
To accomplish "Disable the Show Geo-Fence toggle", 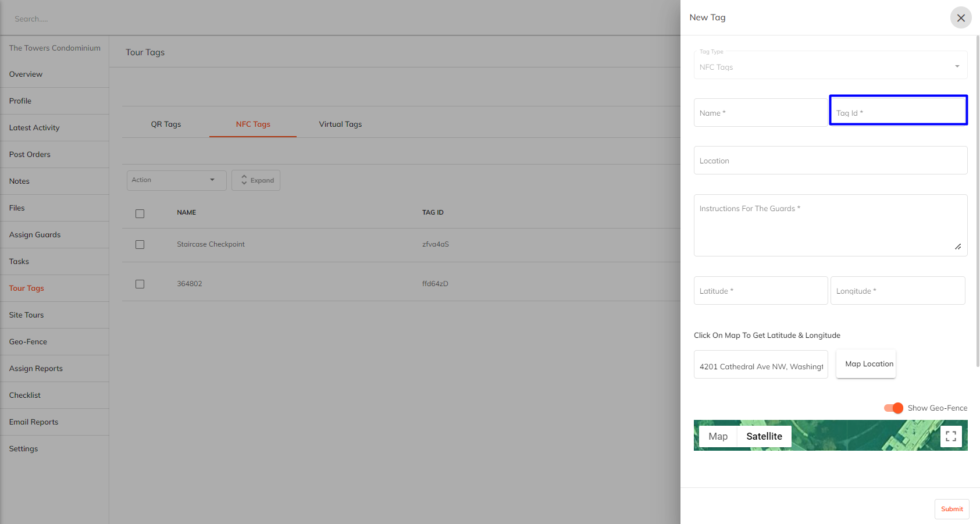I will [893, 408].
